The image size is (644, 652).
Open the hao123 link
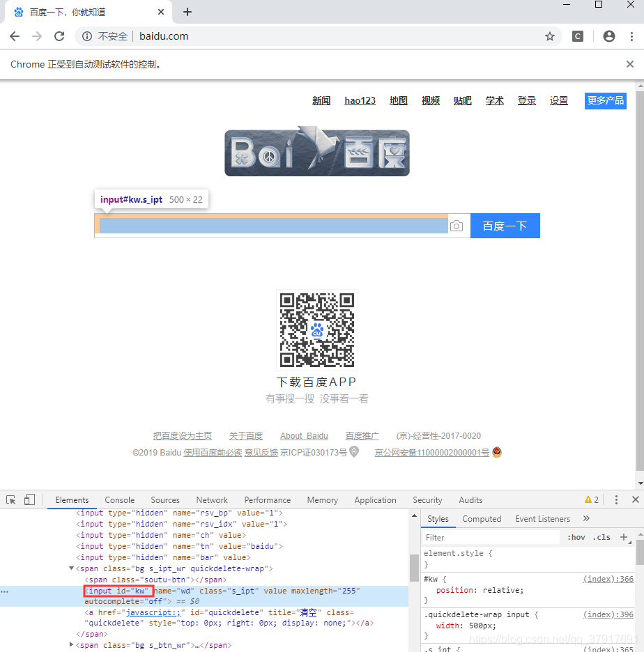point(360,100)
